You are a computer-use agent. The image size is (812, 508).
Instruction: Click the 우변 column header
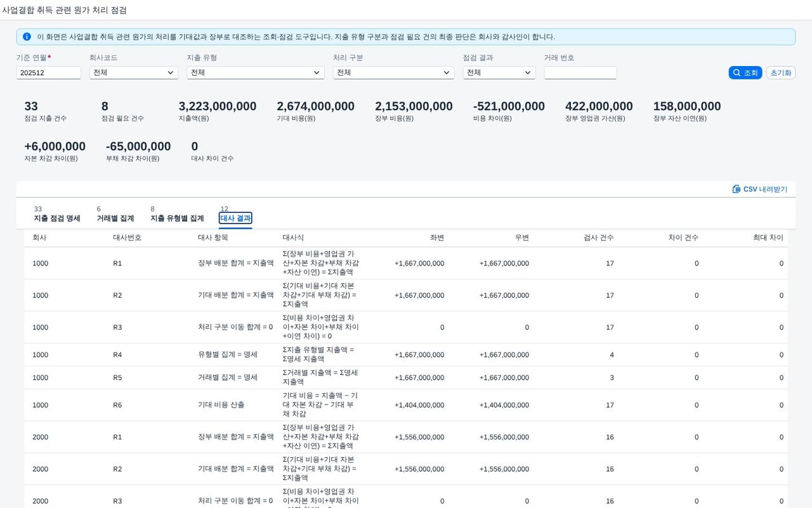point(522,237)
